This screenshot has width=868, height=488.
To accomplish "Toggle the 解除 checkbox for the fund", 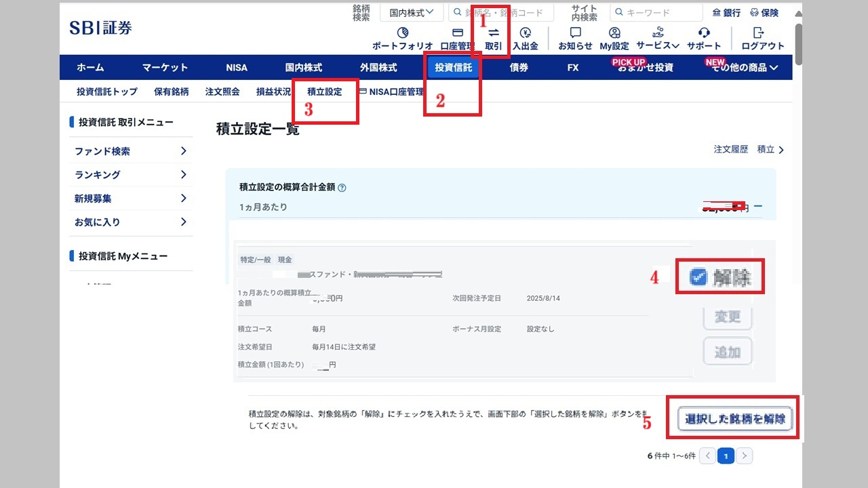I will tap(698, 277).
